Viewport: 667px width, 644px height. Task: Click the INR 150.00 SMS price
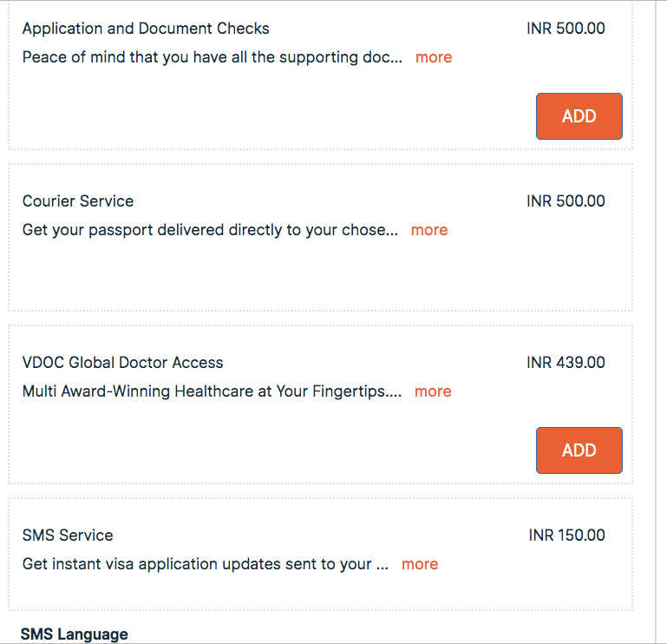(x=566, y=536)
